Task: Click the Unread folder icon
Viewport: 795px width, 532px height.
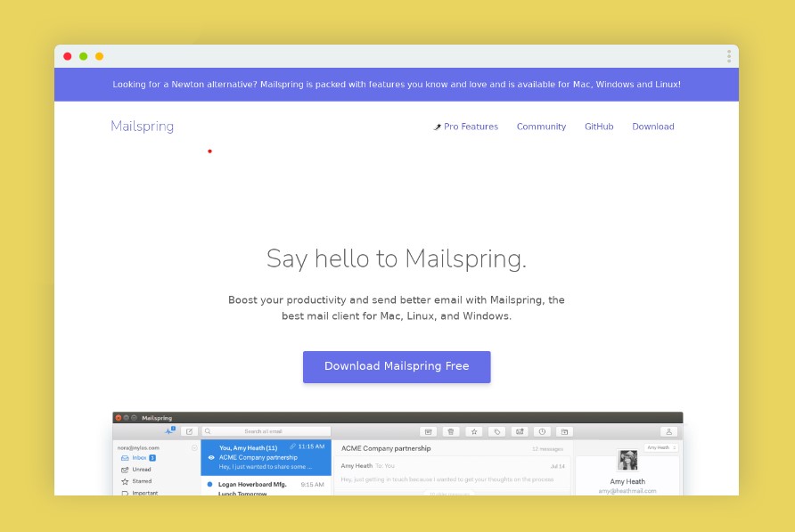Action: click(125, 470)
